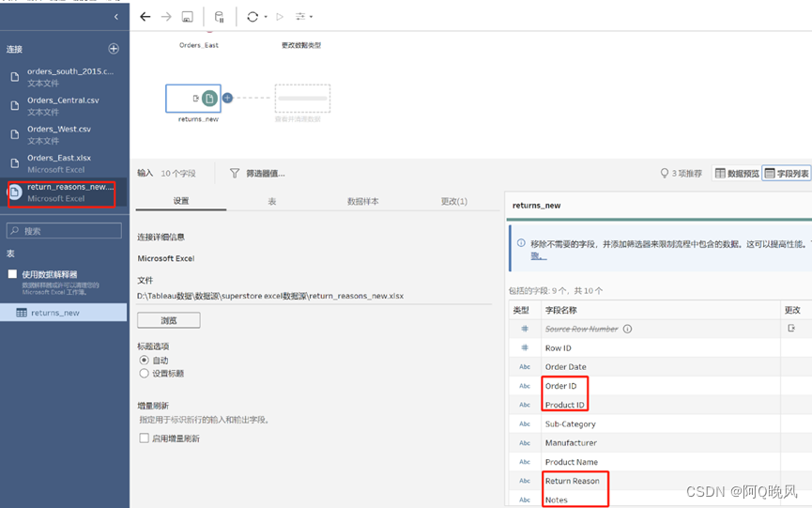Click the Abc type icon of Sub-Category
The image size is (812, 508).
coord(525,423)
